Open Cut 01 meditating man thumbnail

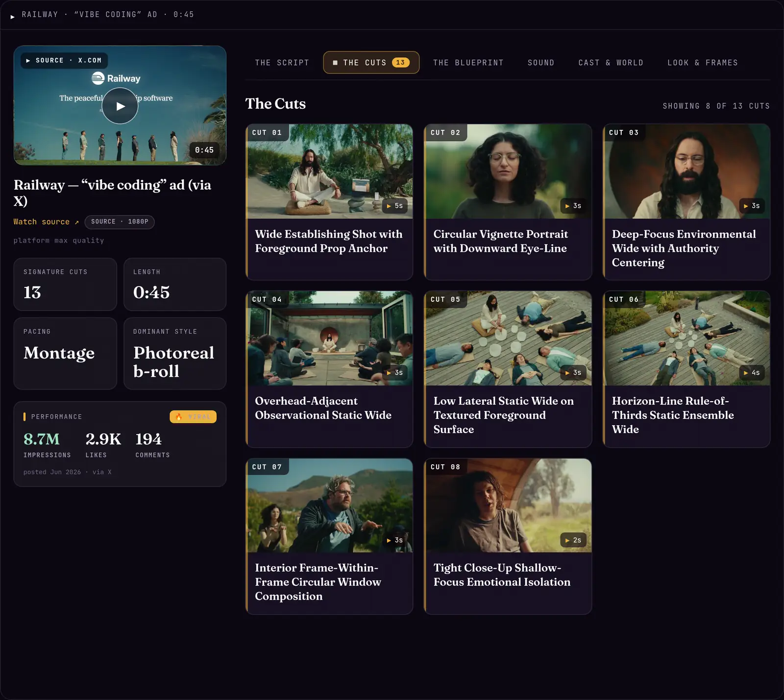point(329,171)
